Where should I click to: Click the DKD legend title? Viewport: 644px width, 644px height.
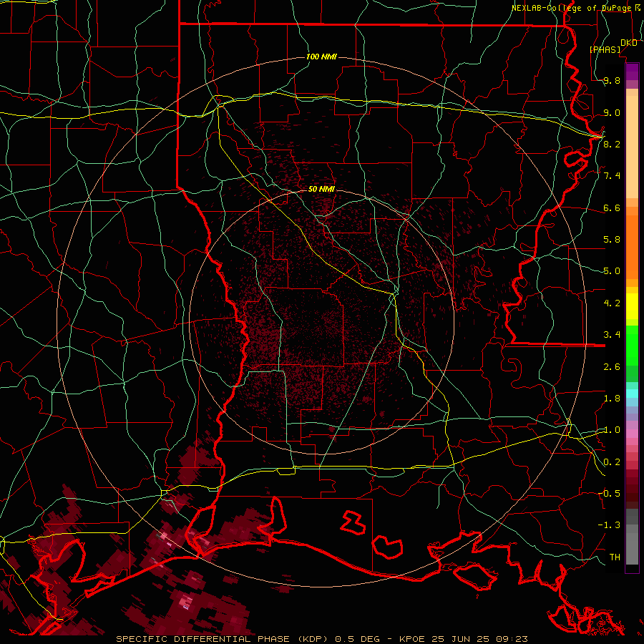pyautogui.click(x=629, y=43)
